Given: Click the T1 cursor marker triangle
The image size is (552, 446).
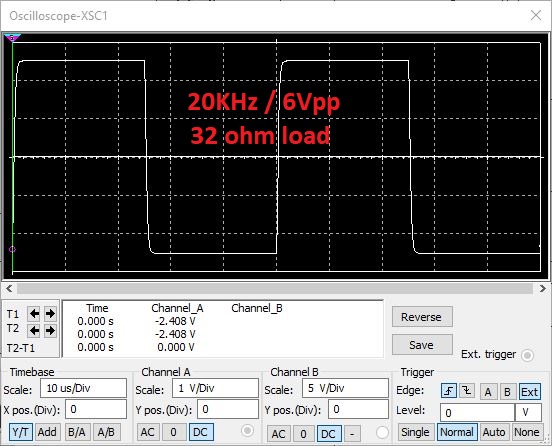Looking at the screenshot, I should point(12,37).
